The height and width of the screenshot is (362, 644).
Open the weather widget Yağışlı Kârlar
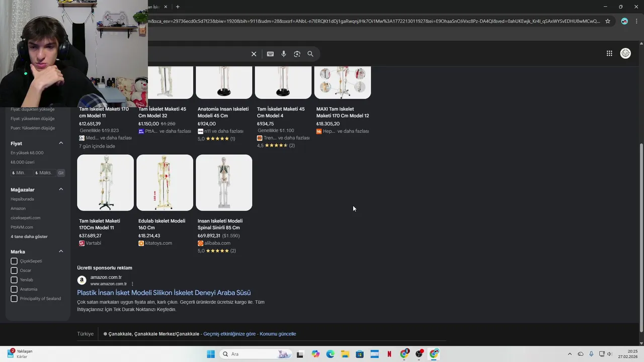click(x=20, y=354)
